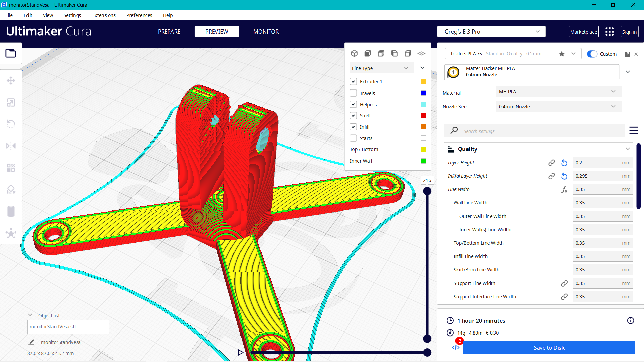Open settings visibility hamburger menu
644x362 pixels.
pos(633,130)
